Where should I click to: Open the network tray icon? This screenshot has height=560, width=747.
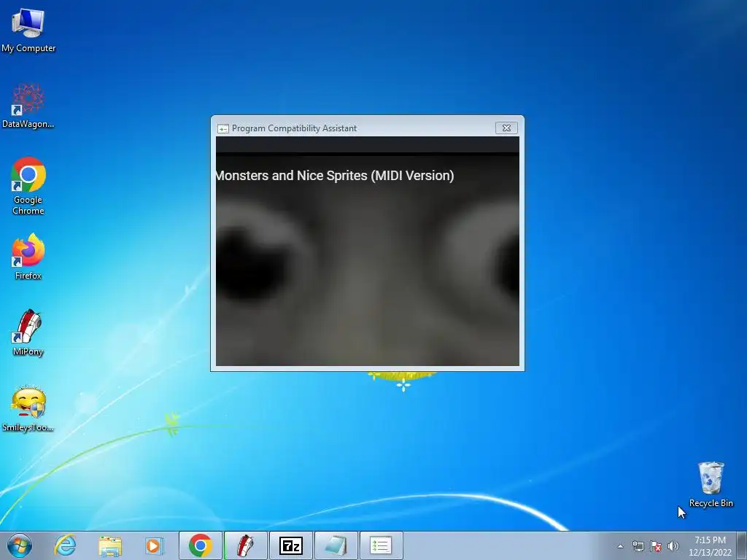click(x=638, y=546)
